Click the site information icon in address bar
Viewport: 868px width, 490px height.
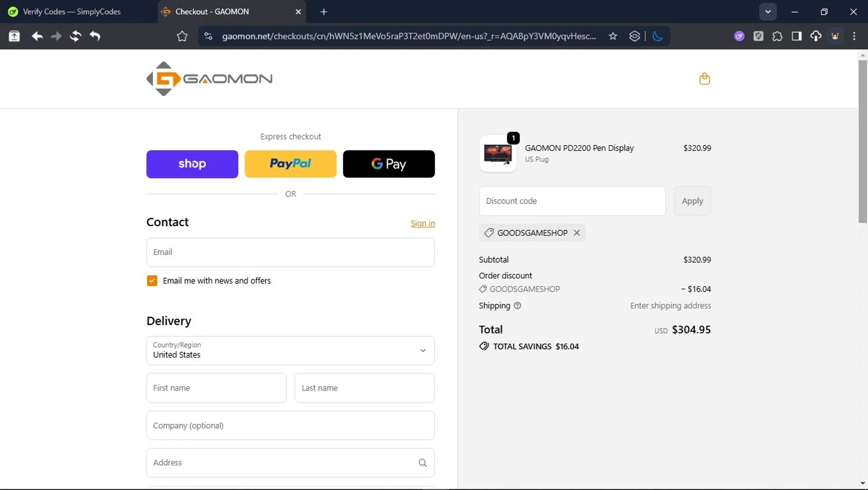pyautogui.click(x=208, y=36)
